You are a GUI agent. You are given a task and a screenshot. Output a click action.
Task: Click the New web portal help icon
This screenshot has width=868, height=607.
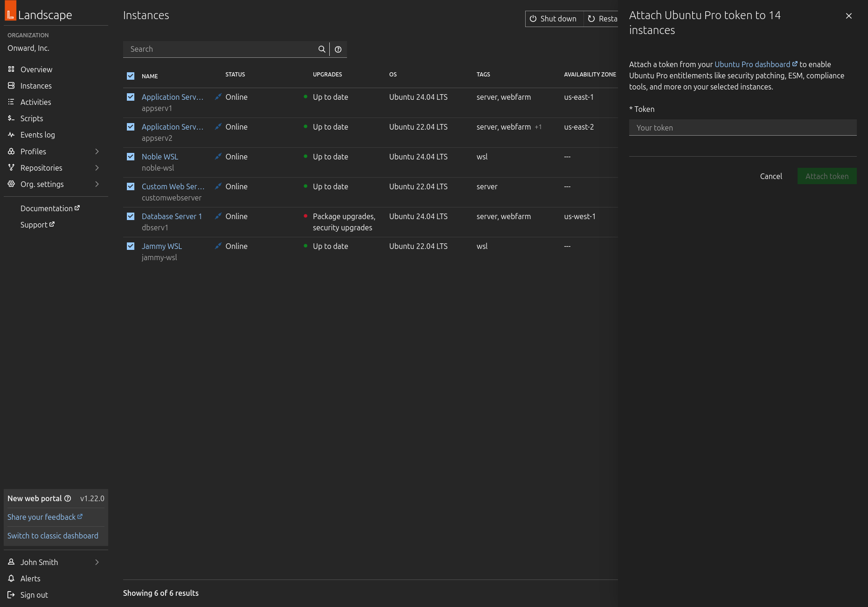click(x=68, y=498)
